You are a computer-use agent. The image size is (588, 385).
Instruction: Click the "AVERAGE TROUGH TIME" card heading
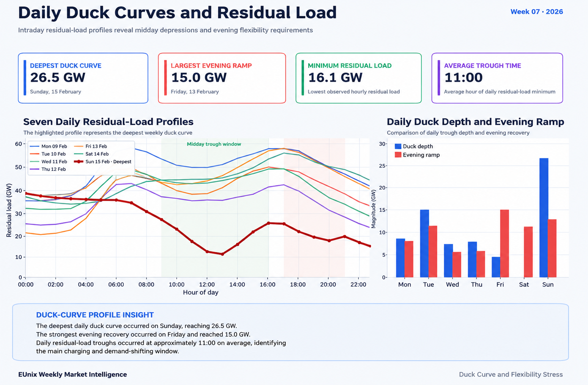coord(482,66)
